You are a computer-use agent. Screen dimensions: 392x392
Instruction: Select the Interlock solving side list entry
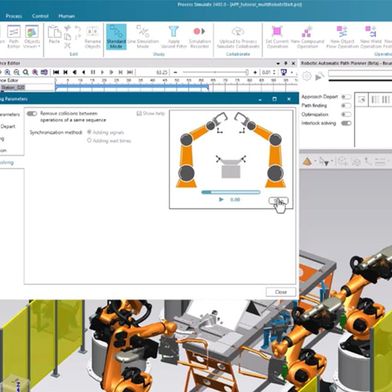(7, 162)
